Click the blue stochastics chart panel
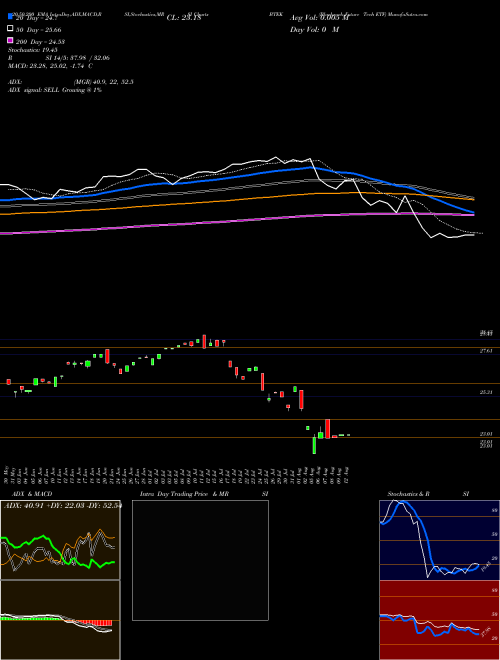 (439, 540)
